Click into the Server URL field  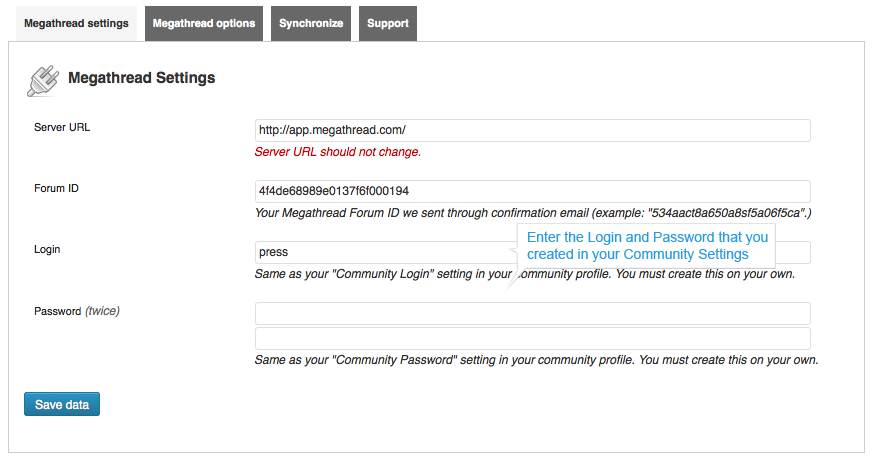[532, 130]
